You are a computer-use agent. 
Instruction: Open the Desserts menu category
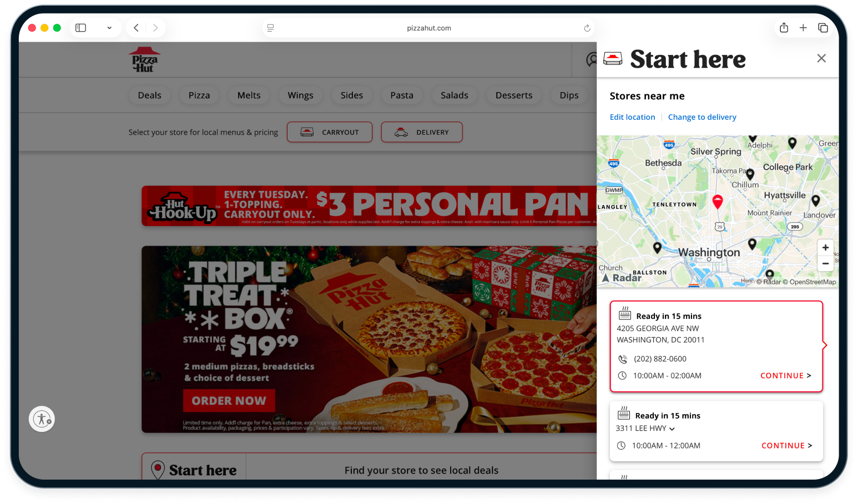[513, 95]
